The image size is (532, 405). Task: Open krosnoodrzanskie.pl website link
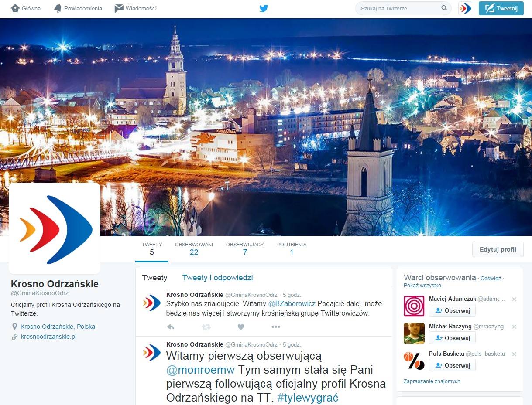(49, 337)
